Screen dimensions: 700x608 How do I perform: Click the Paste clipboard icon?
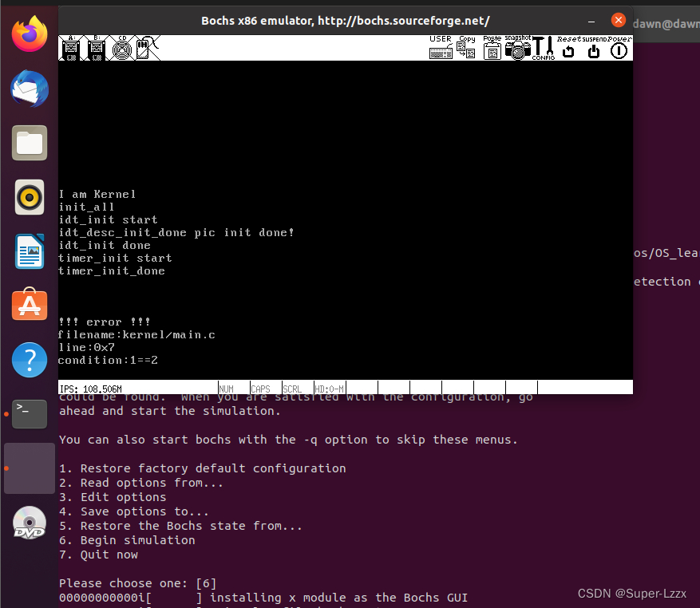[492, 47]
